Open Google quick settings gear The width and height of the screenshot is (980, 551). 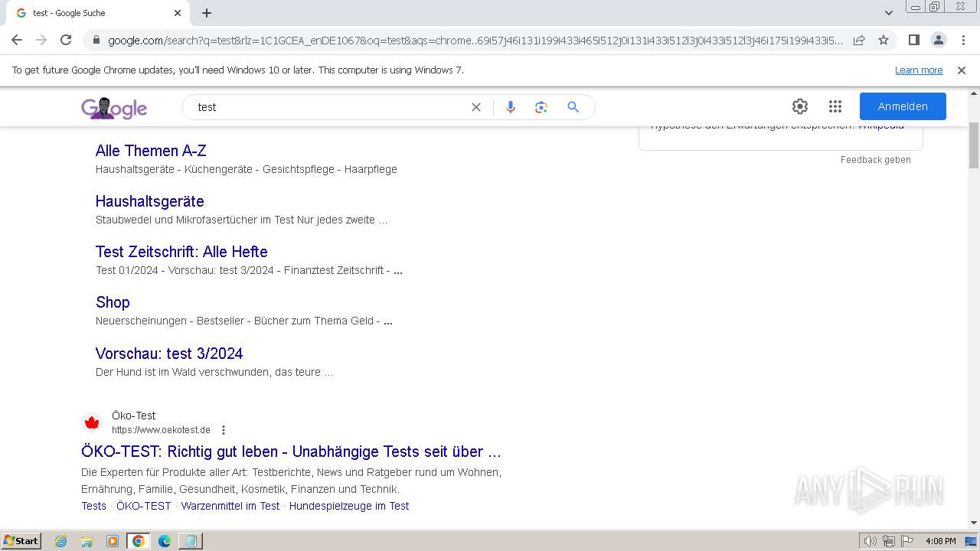(800, 106)
